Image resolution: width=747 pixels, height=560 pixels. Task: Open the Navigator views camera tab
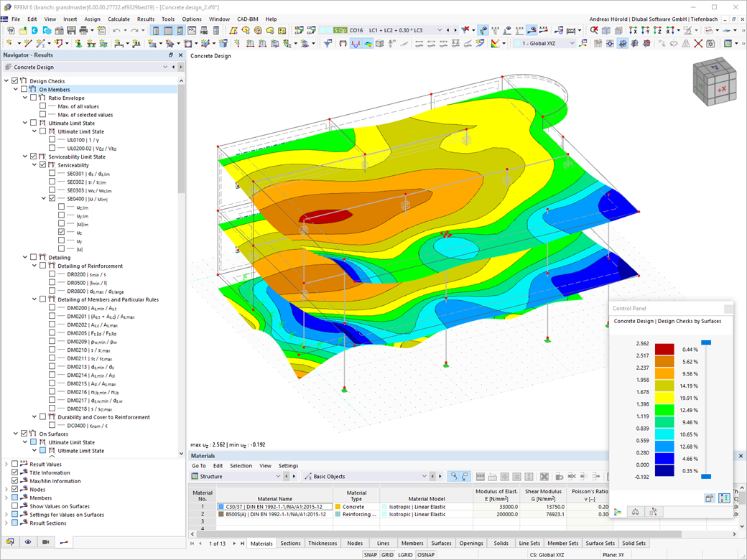point(46,542)
